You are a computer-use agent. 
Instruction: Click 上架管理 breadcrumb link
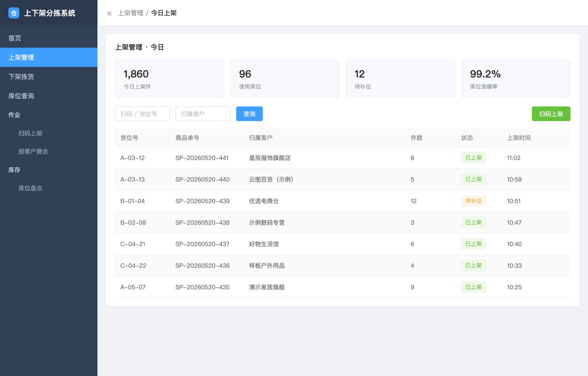[131, 13]
